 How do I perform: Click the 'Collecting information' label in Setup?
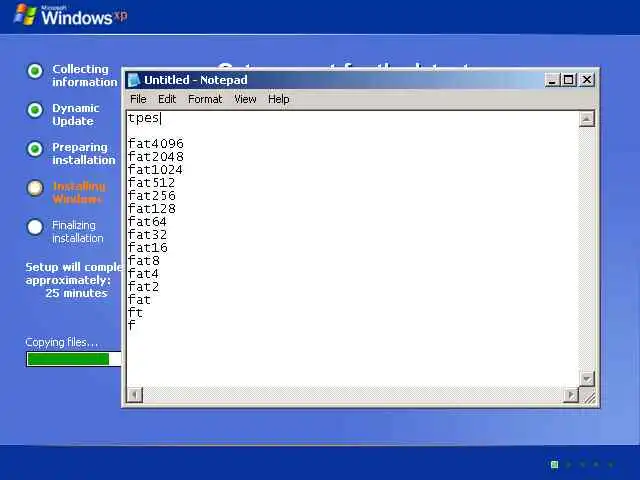84,76
